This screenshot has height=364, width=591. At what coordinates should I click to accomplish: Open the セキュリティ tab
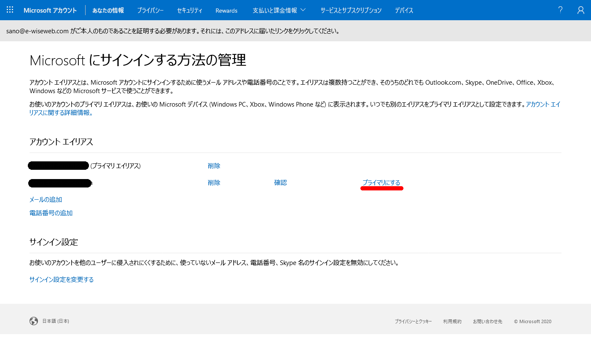pyautogui.click(x=189, y=10)
